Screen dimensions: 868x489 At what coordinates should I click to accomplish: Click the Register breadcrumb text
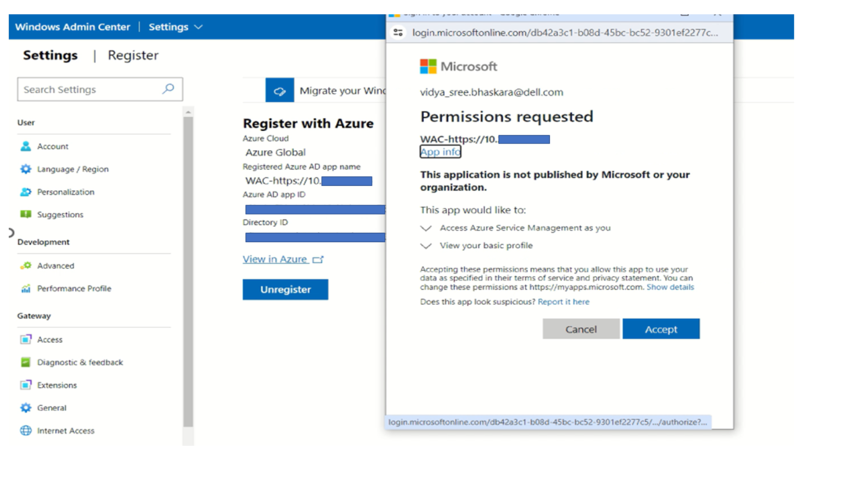click(x=133, y=55)
